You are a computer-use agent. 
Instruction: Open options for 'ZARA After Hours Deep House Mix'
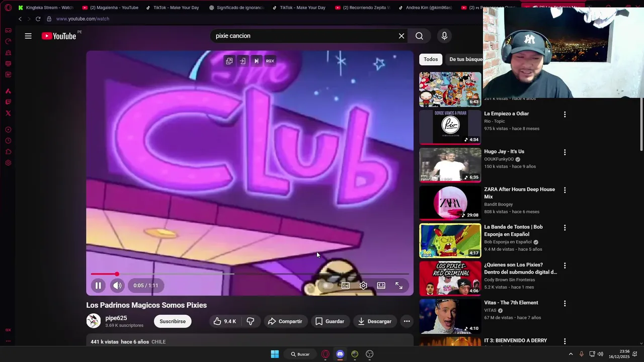pyautogui.click(x=565, y=190)
